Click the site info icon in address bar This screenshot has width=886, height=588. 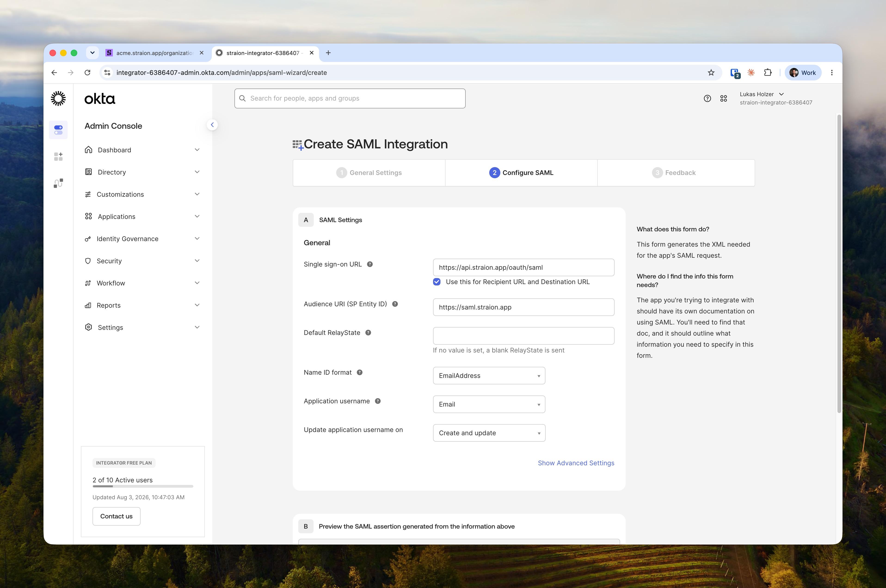click(x=107, y=73)
